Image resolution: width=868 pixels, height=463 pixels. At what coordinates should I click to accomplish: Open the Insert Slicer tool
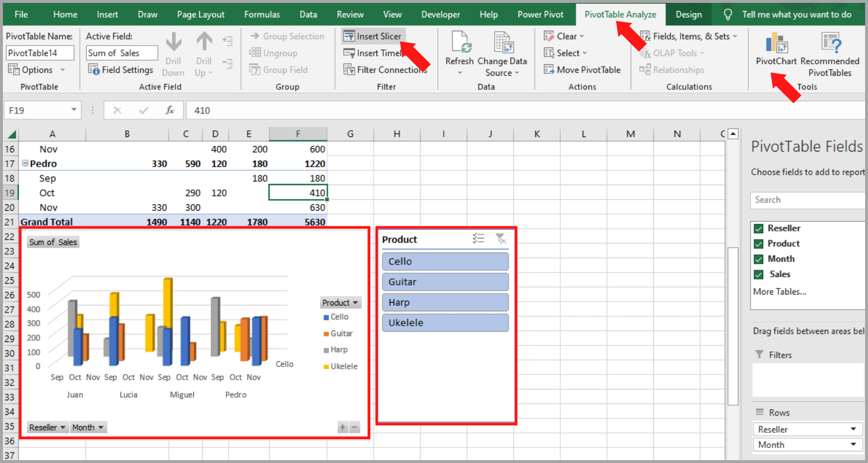point(373,36)
